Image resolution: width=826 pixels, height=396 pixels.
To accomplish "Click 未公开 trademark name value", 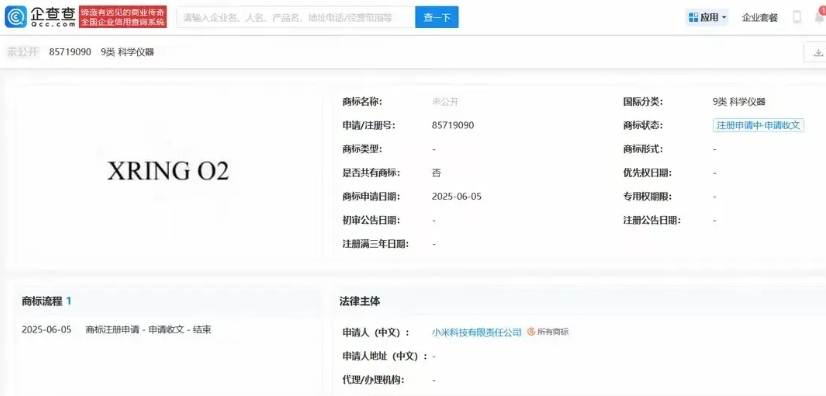I will pyautogui.click(x=445, y=102).
